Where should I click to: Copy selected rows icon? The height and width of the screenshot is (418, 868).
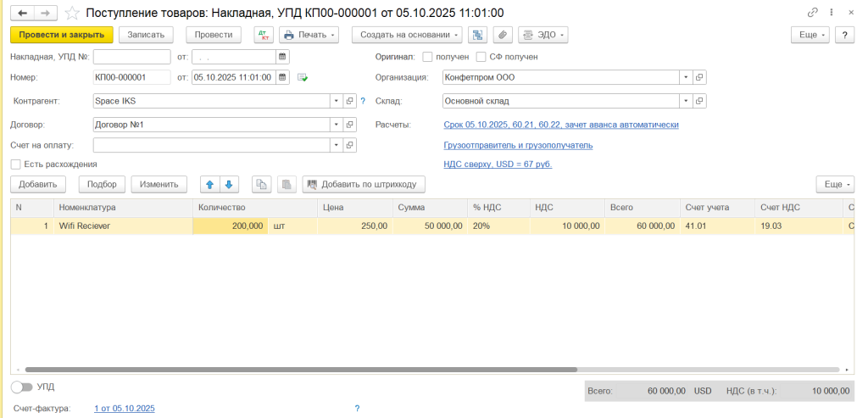tap(261, 184)
